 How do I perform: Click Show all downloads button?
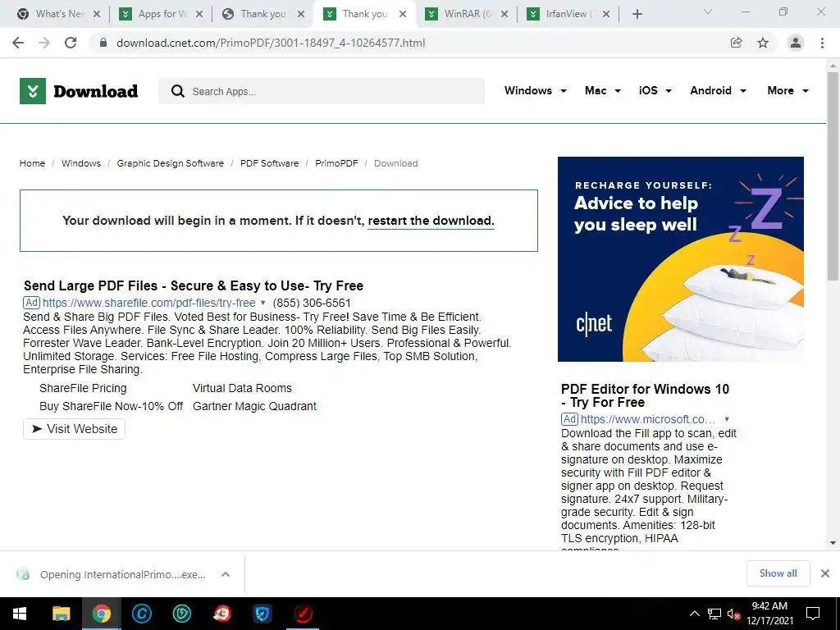pyautogui.click(x=778, y=573)
